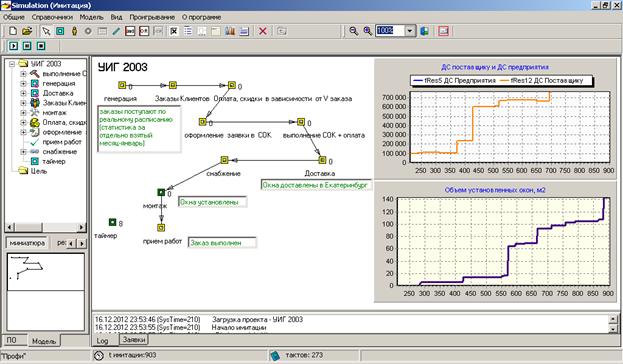
Task: Start simulation with the play button
Action: [x=14, y=46]
